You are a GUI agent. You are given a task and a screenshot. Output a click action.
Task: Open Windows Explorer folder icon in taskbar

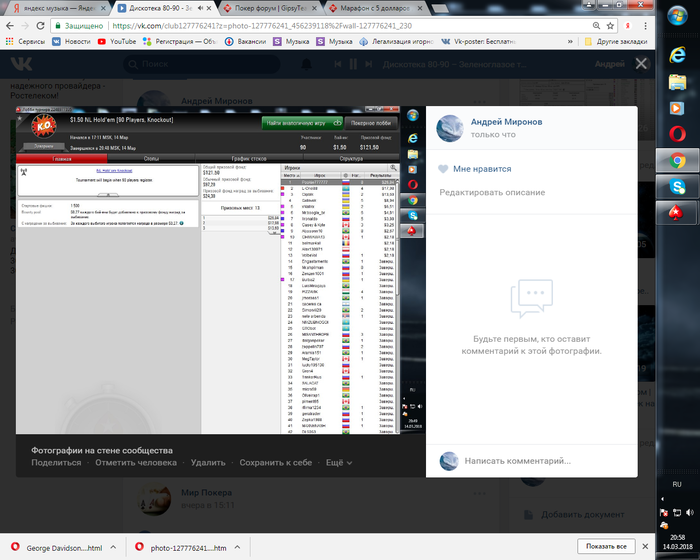click(x=677, y=82)
